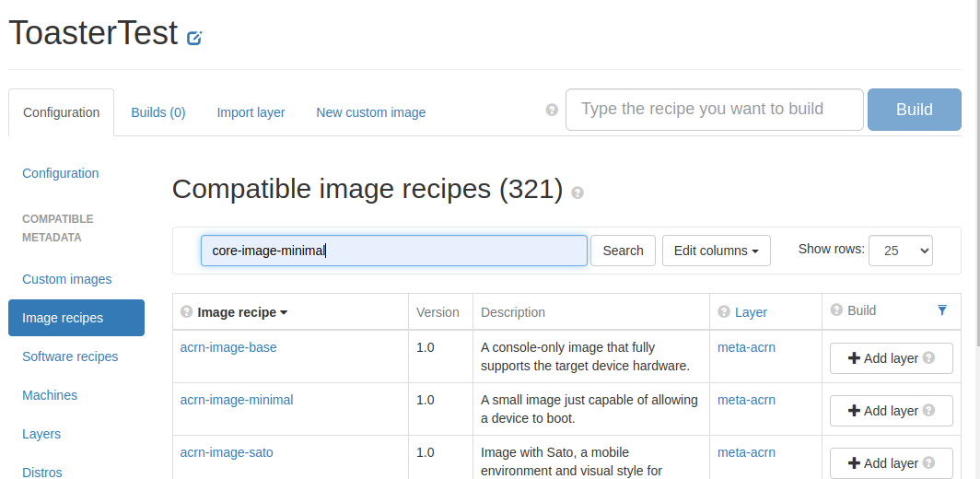Click help icon beside the recipe build field
This screenshot has height=479, width=980.
point(552,110)
